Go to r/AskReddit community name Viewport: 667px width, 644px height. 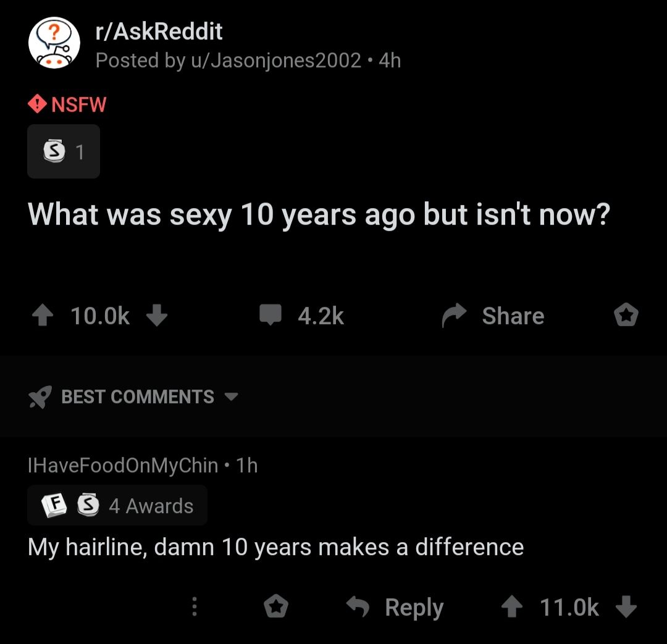[159, 31]
